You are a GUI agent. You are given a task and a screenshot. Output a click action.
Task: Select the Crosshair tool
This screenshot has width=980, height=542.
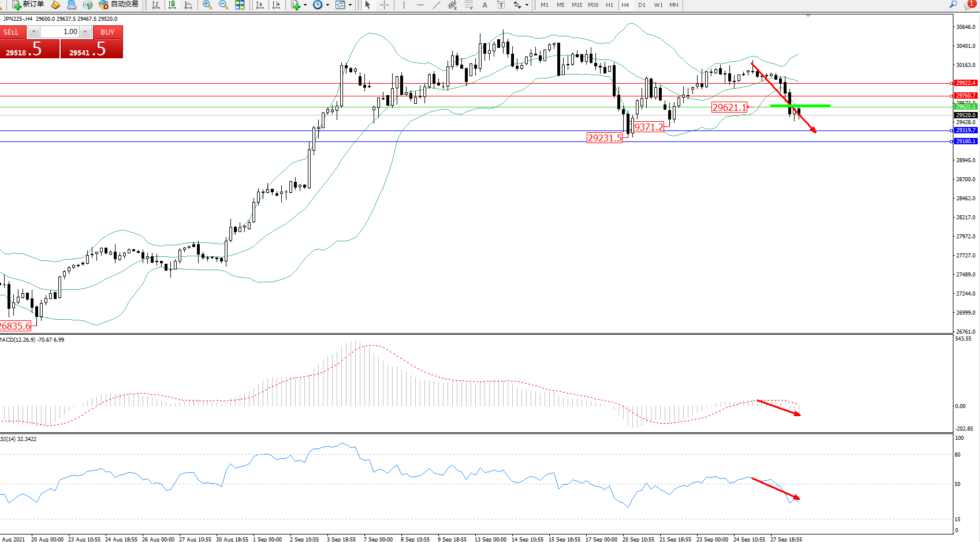point(384,5)
